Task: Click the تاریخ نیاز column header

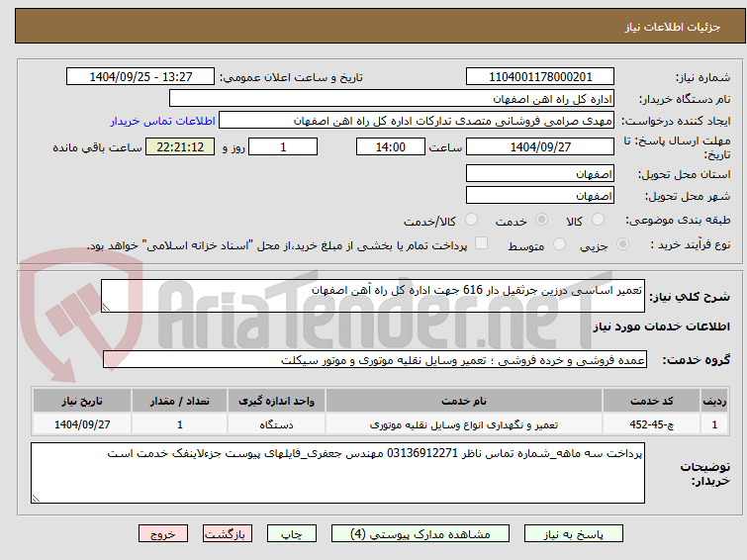Action: pyautogui.click(x=82, y=401)
